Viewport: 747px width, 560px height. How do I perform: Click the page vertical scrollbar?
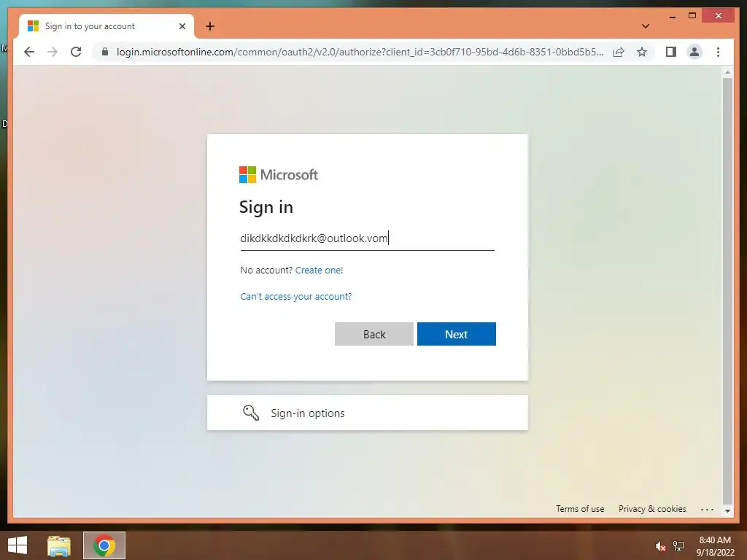pos(727,290)
